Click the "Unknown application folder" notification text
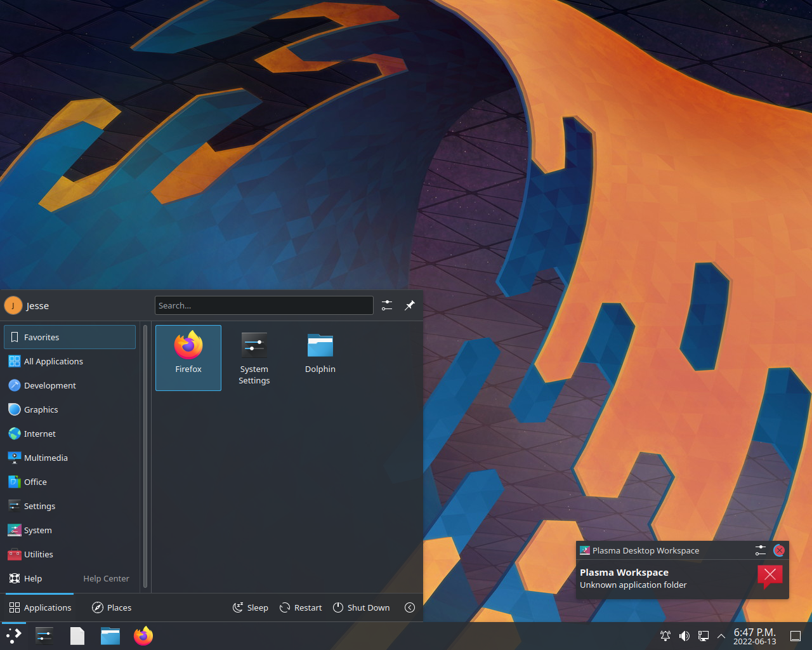This screenshot has width=812, height=650. point(633,585)
